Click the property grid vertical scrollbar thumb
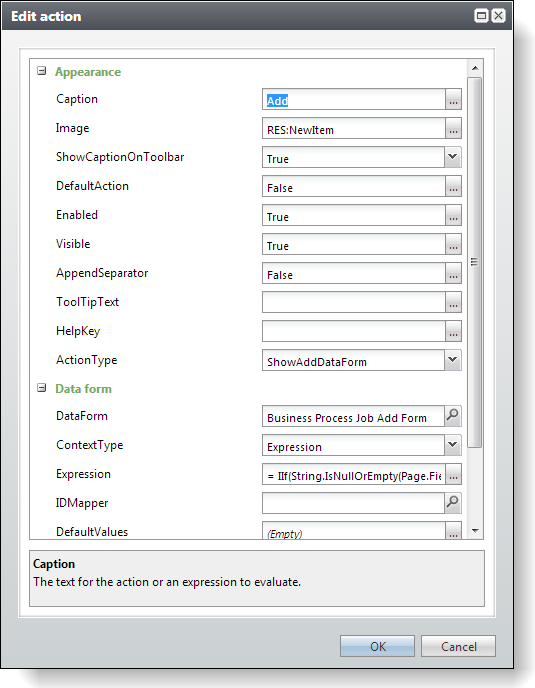 [x=474, y=262]
